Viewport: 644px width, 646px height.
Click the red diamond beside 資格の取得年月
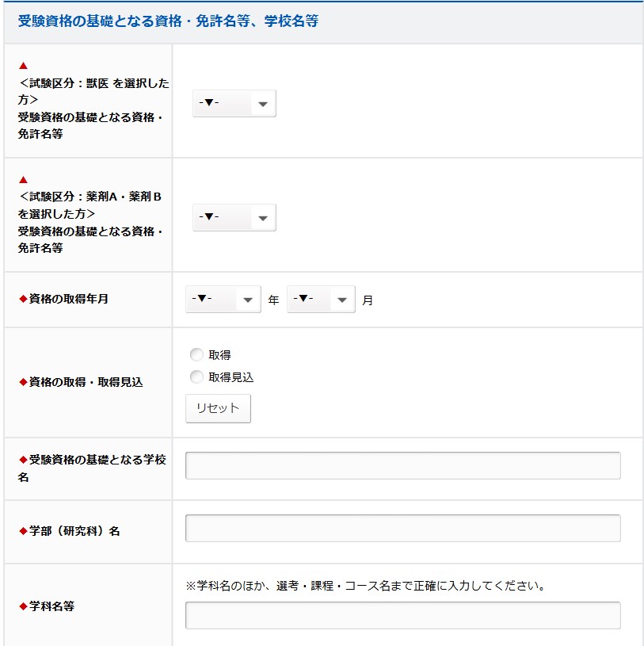point(23,299)
